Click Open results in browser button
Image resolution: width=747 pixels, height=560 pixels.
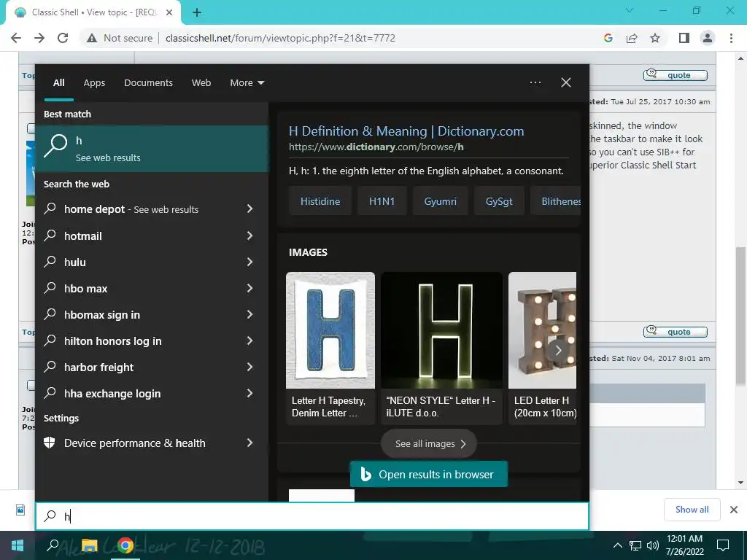[x=429, y=474]
